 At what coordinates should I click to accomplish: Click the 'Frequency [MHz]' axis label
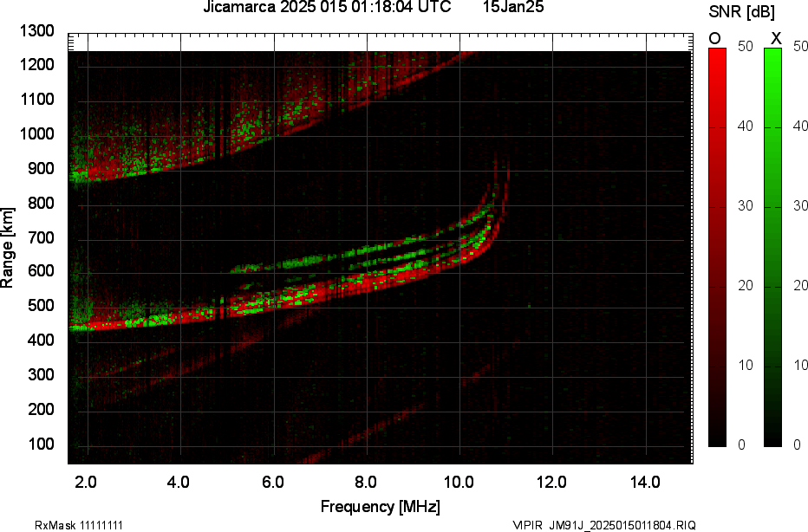point(381,506)
